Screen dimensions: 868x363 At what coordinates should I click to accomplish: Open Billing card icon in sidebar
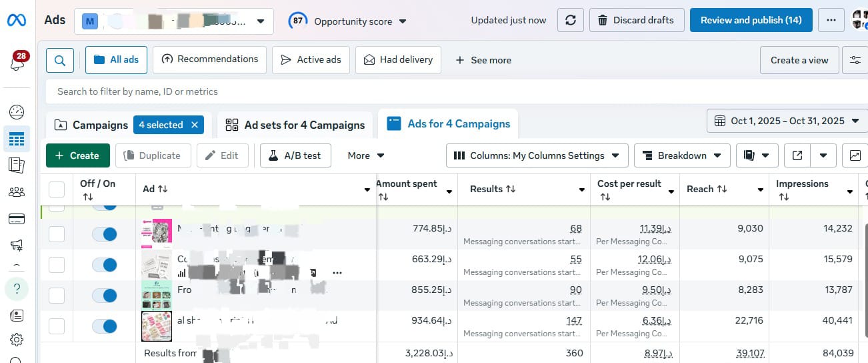(17, 219)
